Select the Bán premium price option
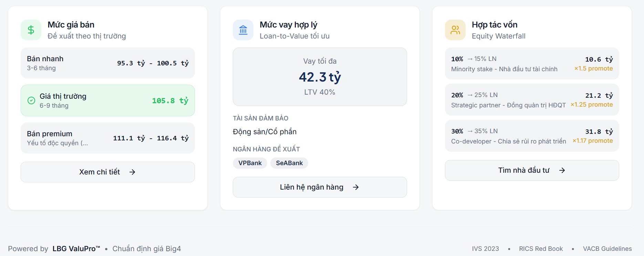Image resolution: width=644 pixels, height=256 pixels. pos(108,138)
